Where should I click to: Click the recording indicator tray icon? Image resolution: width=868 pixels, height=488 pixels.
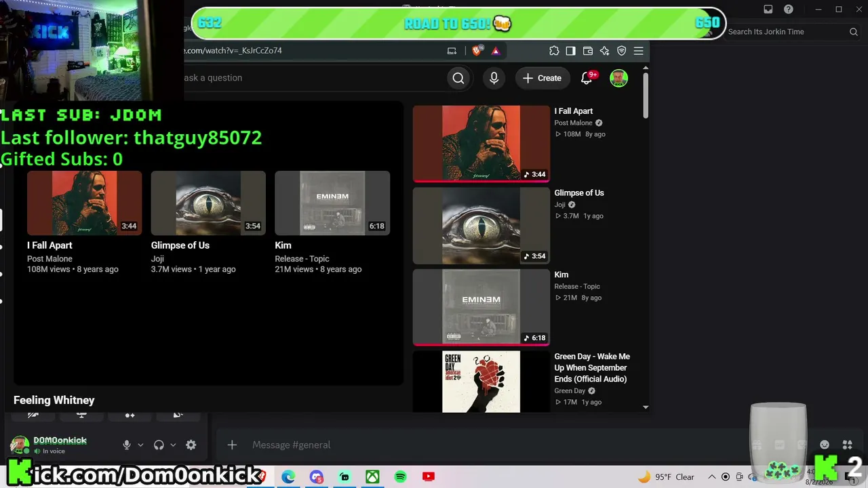[x=726, y=477]
